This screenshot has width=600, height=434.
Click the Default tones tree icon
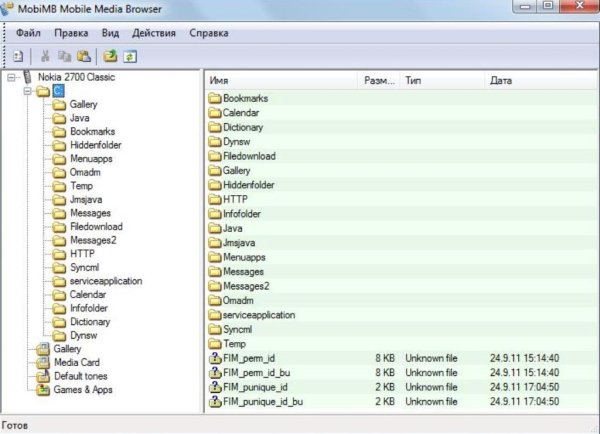pos(43,376)
